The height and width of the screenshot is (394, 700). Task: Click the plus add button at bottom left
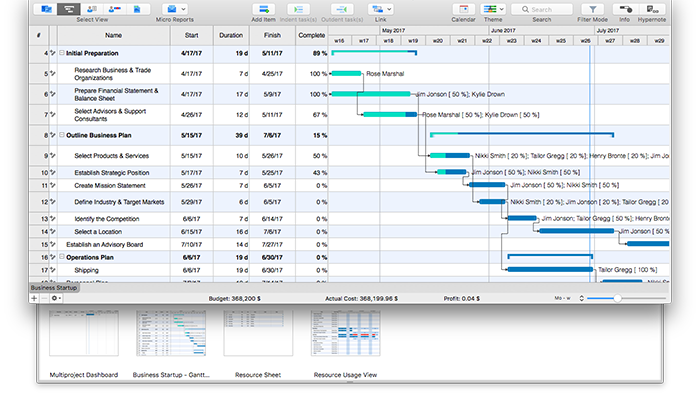[34, 298]
